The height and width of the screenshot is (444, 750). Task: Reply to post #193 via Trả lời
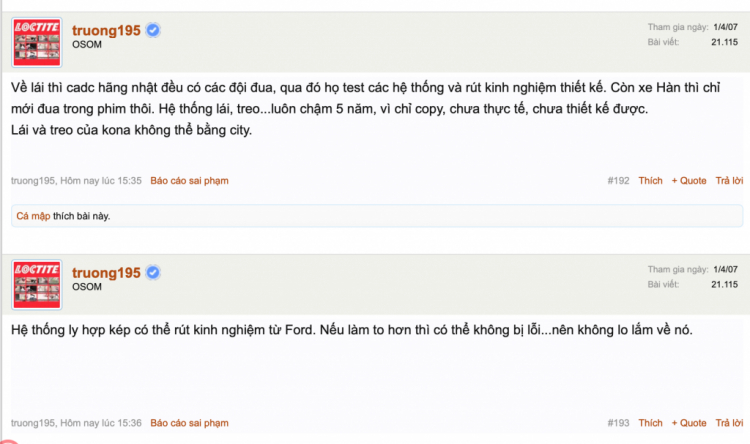[x=729, y=423]
